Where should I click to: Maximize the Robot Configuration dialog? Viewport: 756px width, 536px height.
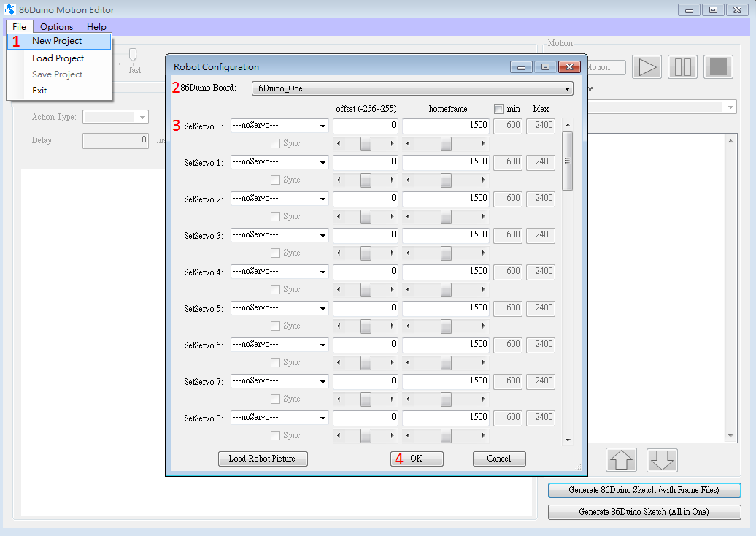tap(545, 66)
